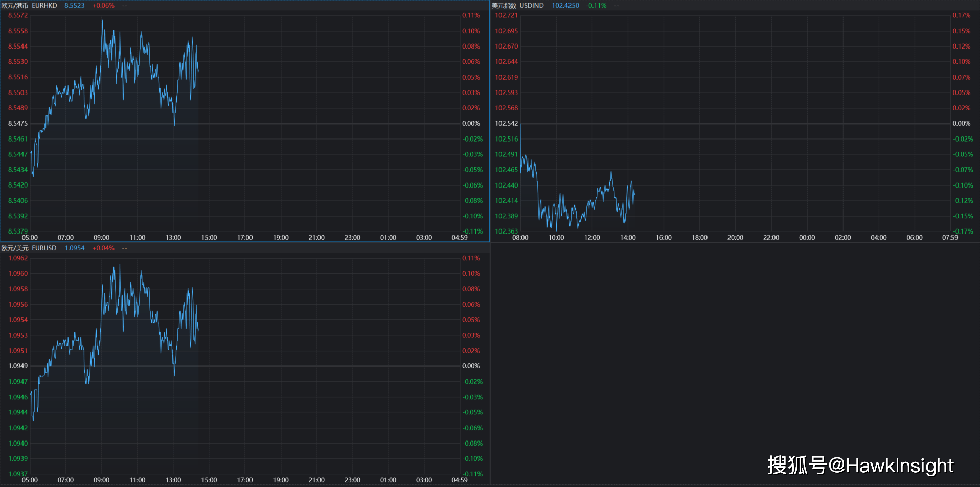Click the USDIND last price 102.4250
This screenshot has width=980, height=487.
click(x=565, y=6)
